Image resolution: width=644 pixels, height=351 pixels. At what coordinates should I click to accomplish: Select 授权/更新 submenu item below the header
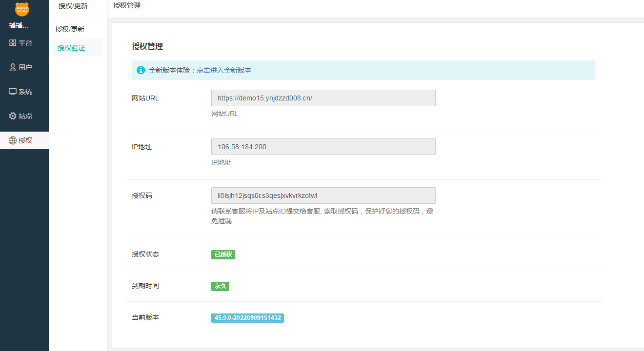point(70,29)
